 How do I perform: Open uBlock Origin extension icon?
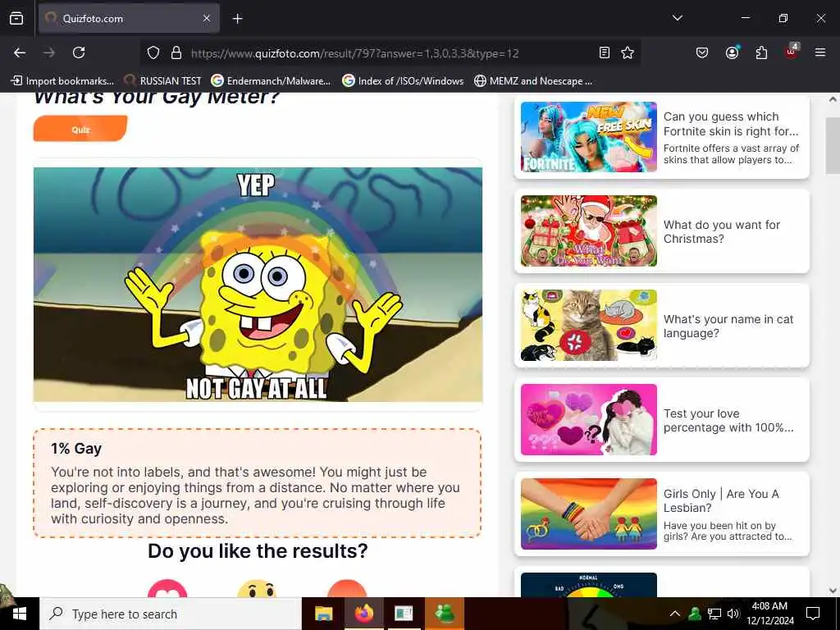[792, 52]
